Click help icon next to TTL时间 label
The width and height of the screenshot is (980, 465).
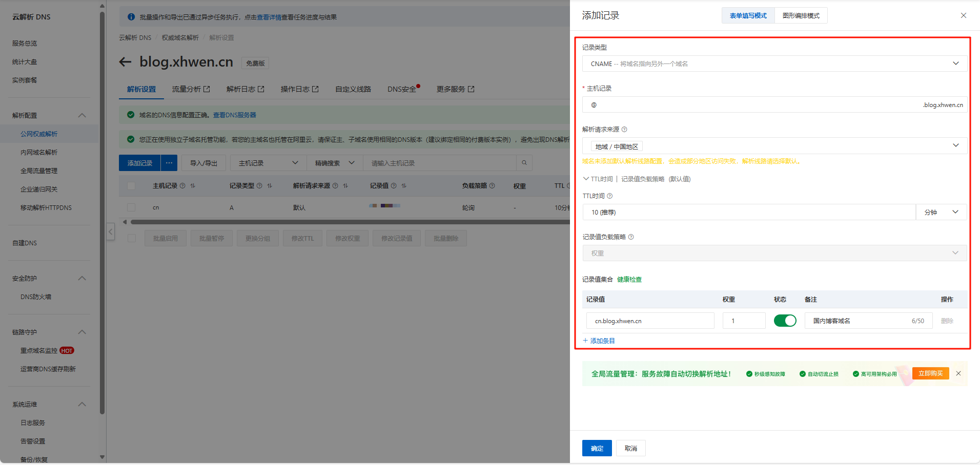pos(610,196)
